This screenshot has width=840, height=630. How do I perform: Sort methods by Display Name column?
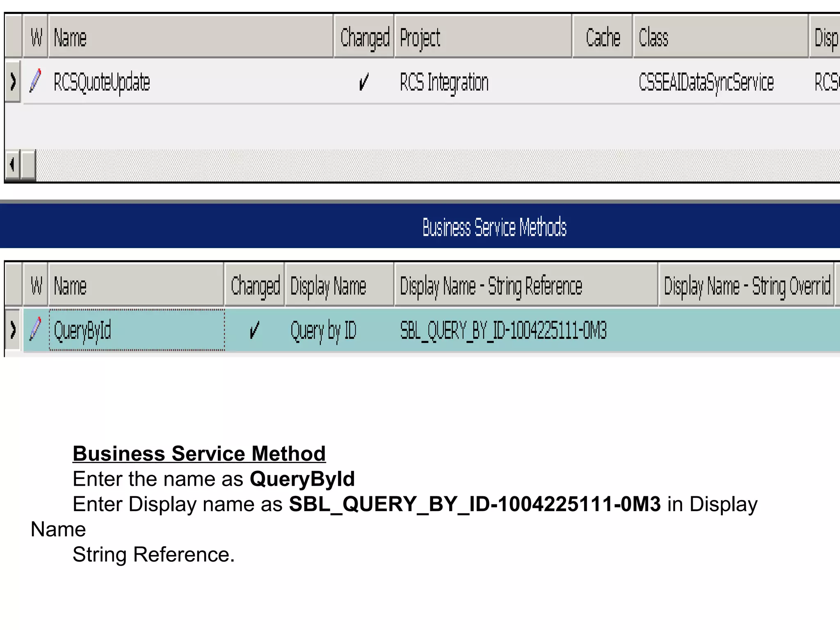340,285
